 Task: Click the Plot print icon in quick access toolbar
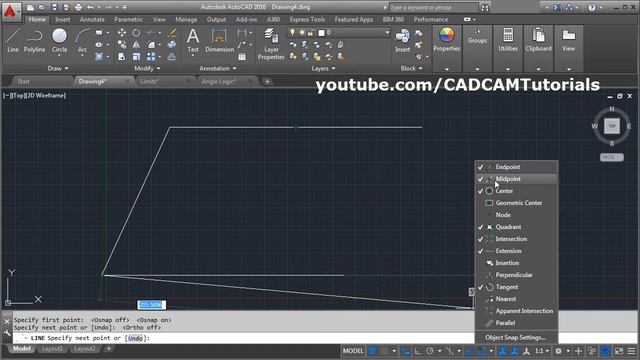(x=78, y=7)
